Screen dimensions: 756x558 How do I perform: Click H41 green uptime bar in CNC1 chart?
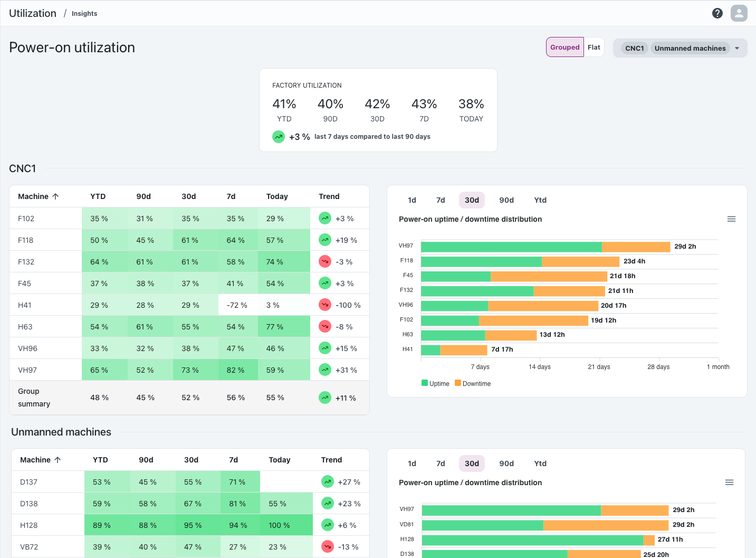[430, 350]
